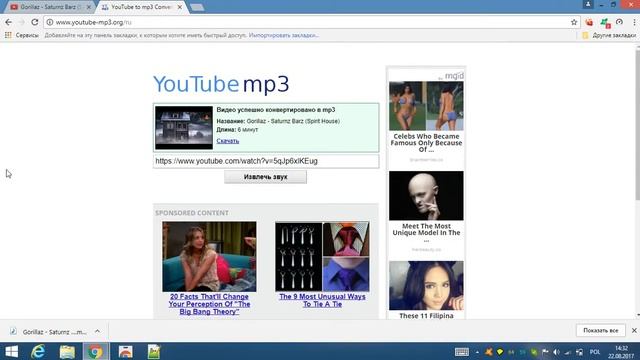Click the YouTube URL input field

click(x=266, y=161)
